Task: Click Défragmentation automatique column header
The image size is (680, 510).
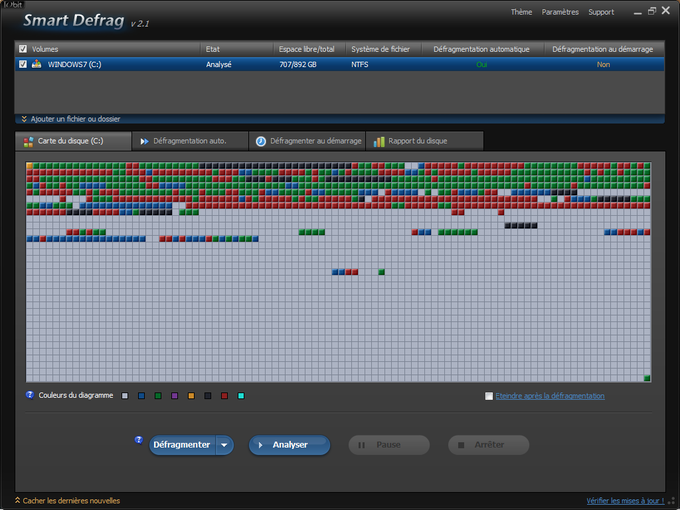Action: coord(481,49)
